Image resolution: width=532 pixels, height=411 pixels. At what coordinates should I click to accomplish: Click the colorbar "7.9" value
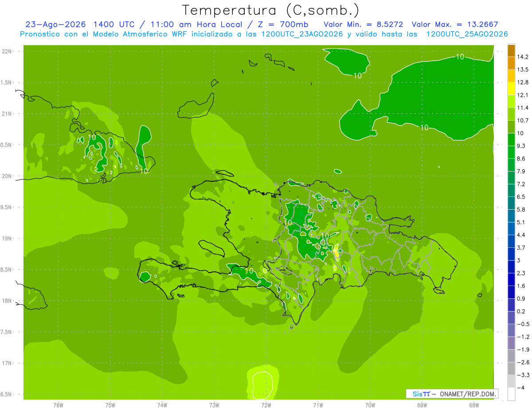point(521,171)
